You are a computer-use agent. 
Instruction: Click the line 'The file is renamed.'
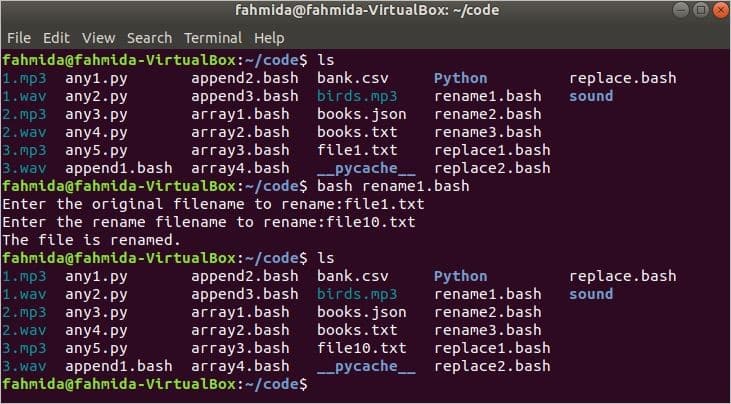91,240
